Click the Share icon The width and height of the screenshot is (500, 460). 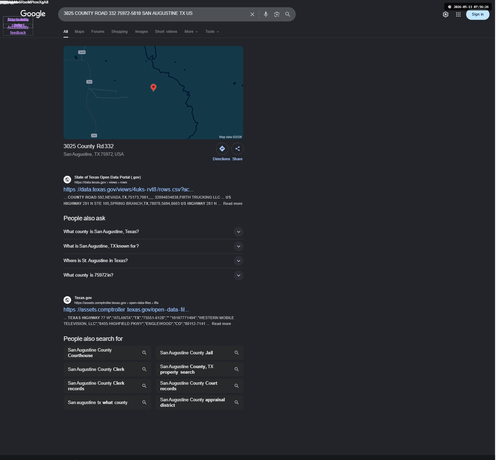tap(238, 149)
